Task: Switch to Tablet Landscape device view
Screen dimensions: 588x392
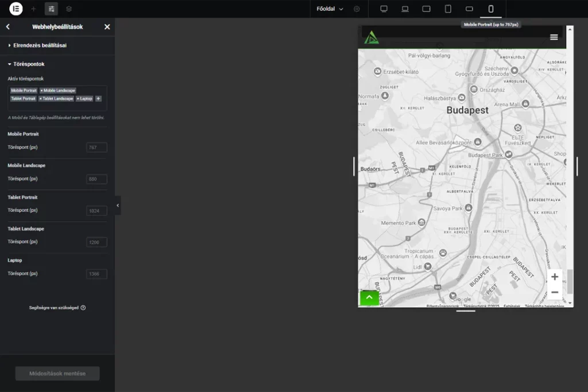Action: click(427, 9)
